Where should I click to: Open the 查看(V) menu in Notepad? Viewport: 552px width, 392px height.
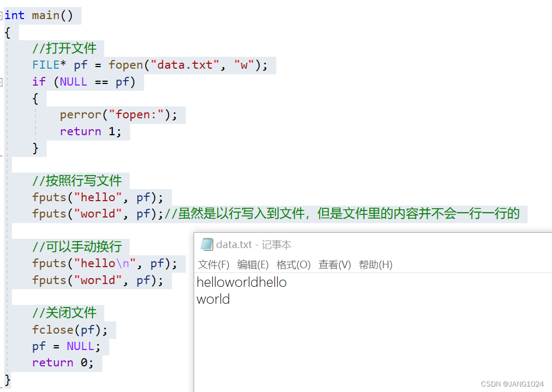pyautogui.click(x=334, y=264)
